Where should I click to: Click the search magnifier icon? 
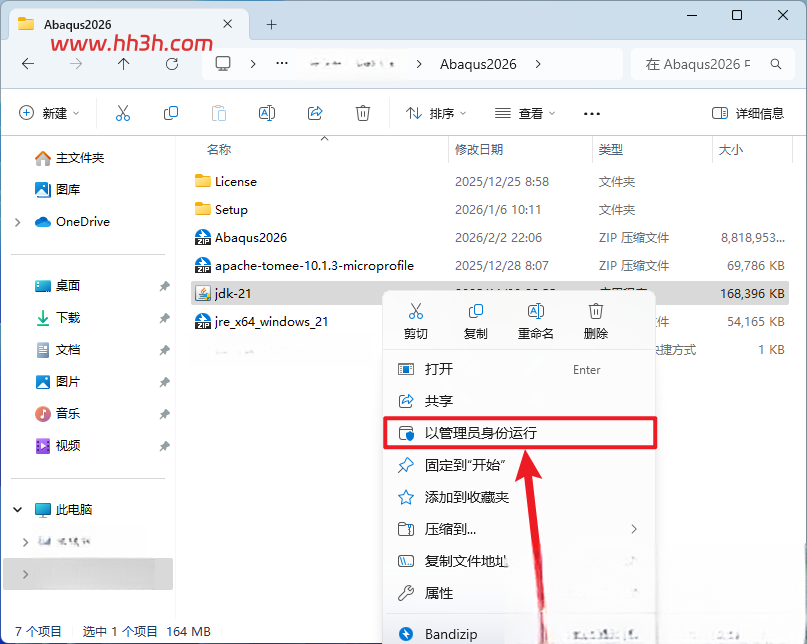click(x=776, y=64)
